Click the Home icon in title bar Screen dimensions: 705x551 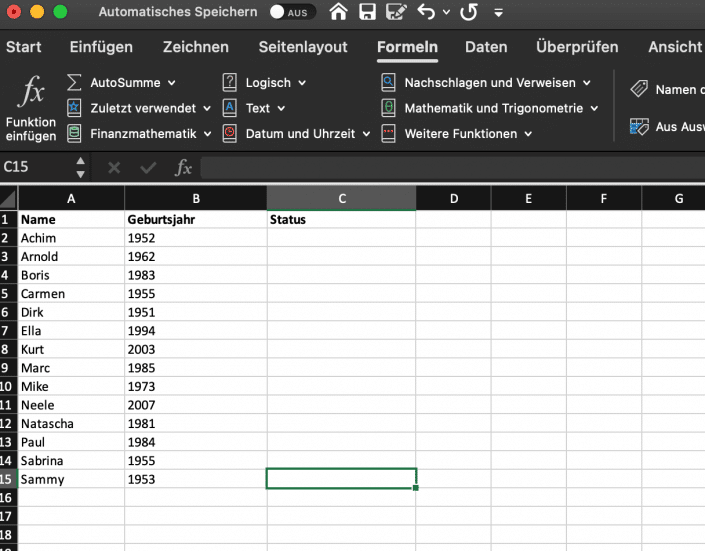tap(339, 13)
